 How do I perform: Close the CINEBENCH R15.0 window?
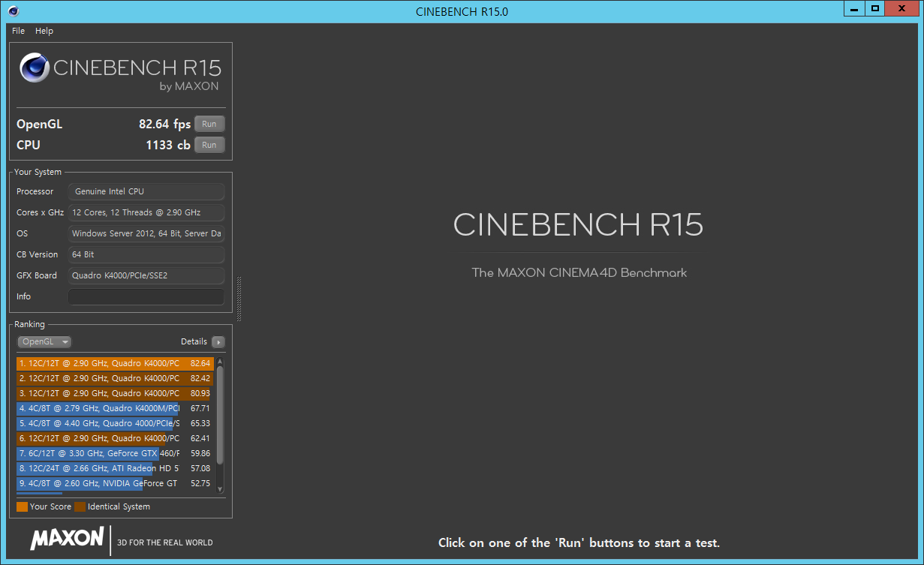pyautogui.click(x=902, y=8)
